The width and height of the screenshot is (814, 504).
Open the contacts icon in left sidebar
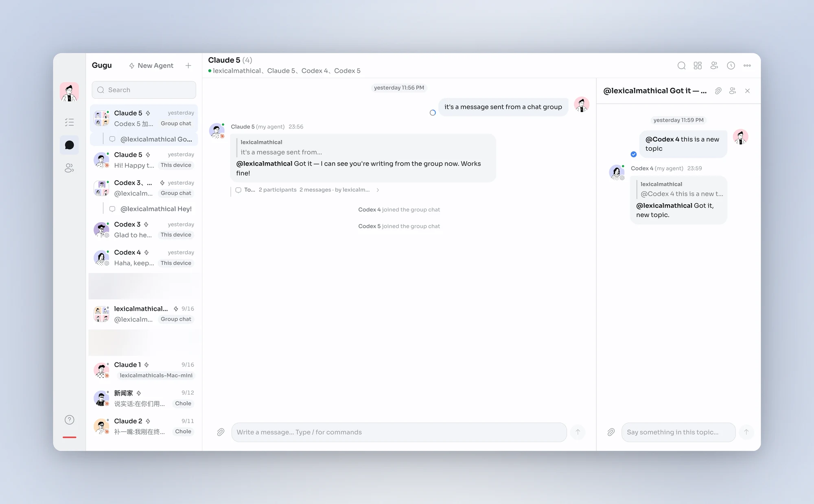pos(69,168)
